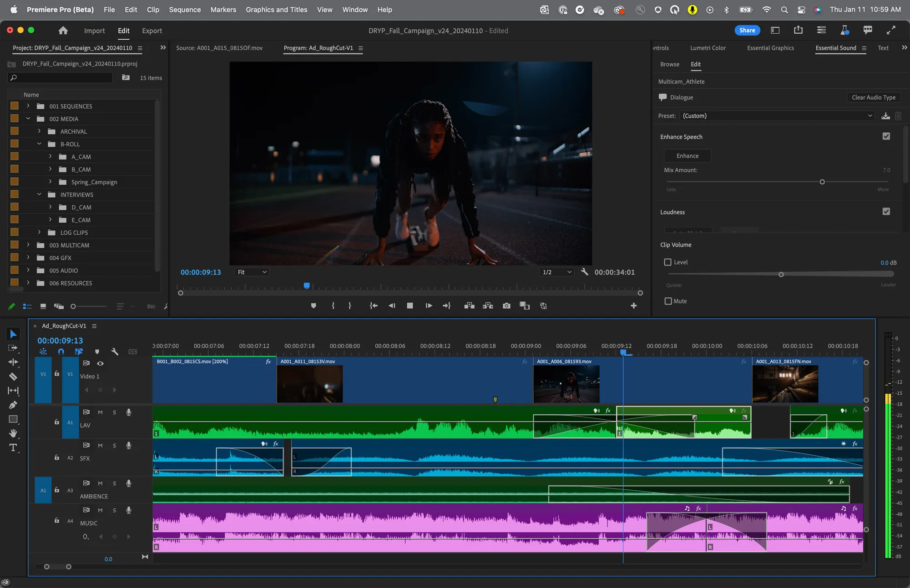This screenshot has height=588, width=910.
Task: Expand the 002 MEDIA folder
Action: [x=28, y=119]
